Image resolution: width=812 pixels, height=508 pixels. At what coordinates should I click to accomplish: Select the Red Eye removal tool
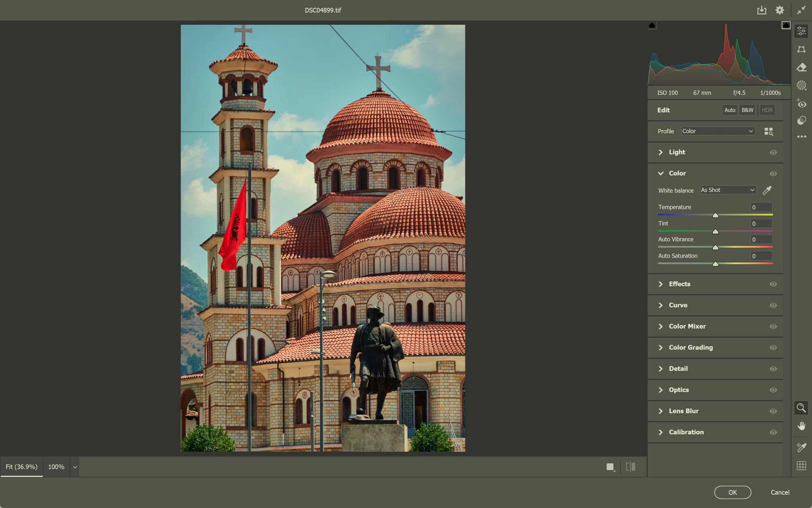pyautogui.click(x=801, y=104)
